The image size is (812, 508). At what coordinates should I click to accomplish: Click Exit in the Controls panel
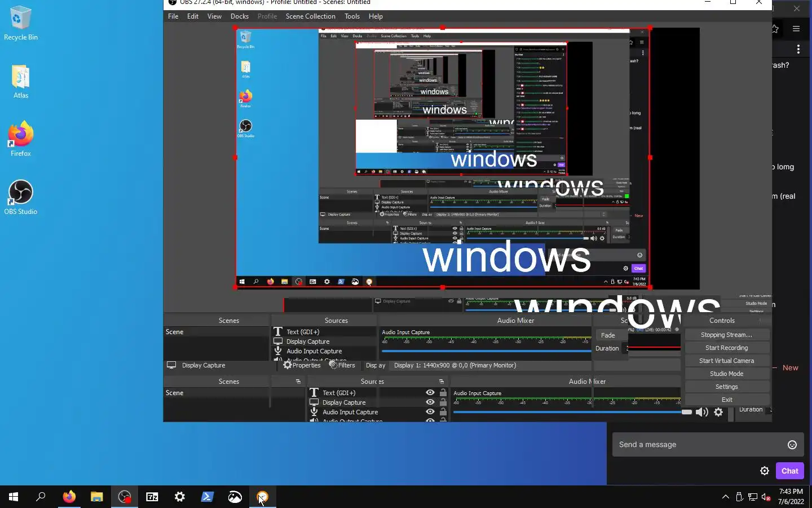(x=726, y=400)
